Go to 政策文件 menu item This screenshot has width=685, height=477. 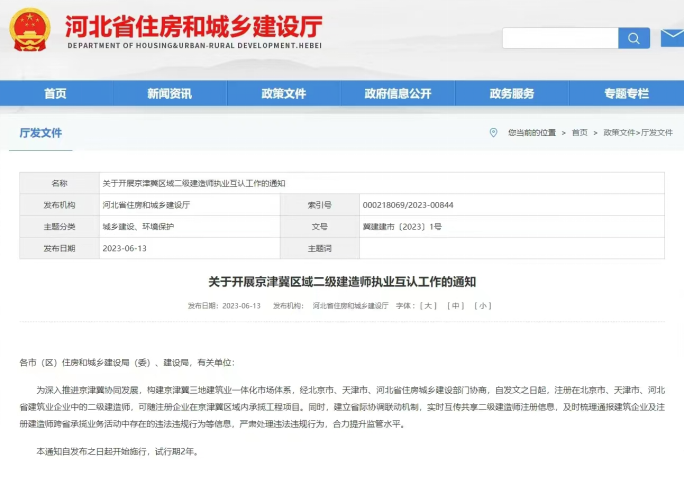284,93
